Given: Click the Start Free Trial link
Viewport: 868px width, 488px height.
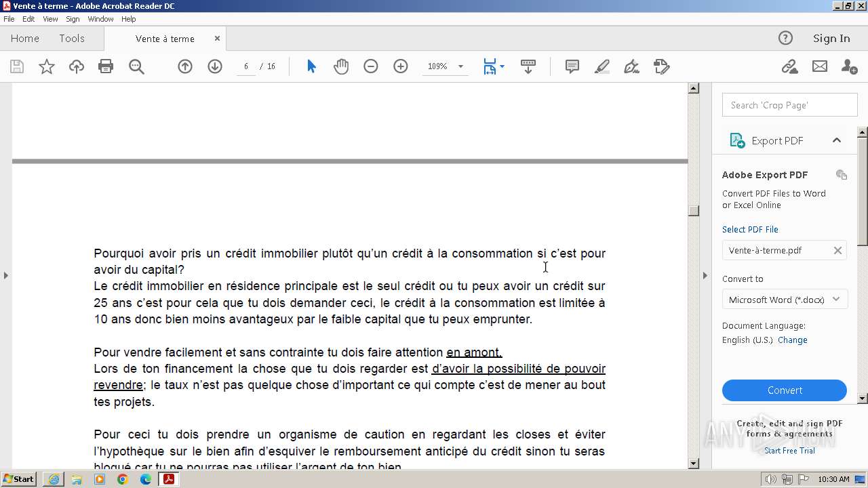Looking at the screenshot, I should pyautogui.click(x=789, y=451).
